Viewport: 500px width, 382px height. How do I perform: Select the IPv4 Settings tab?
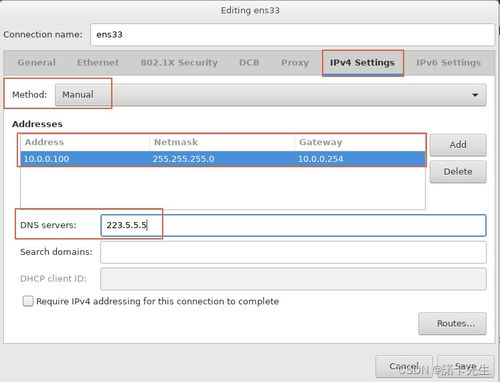coord(362,63)
